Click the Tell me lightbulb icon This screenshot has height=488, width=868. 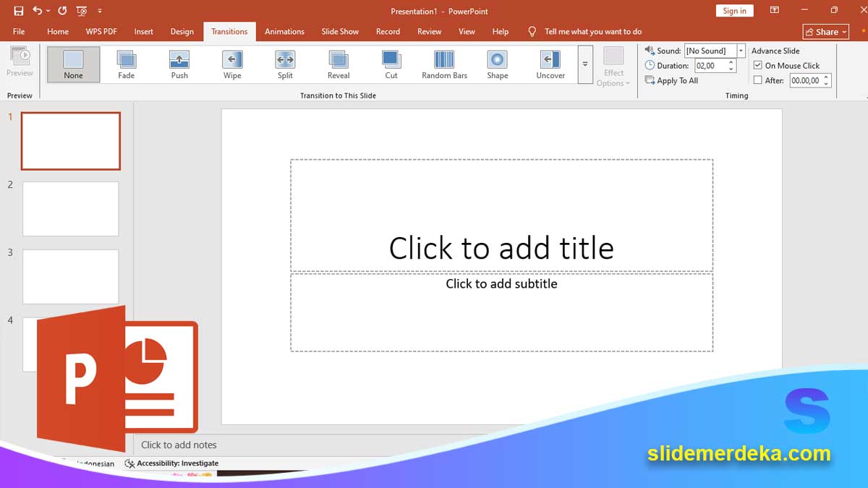[532, 32]
